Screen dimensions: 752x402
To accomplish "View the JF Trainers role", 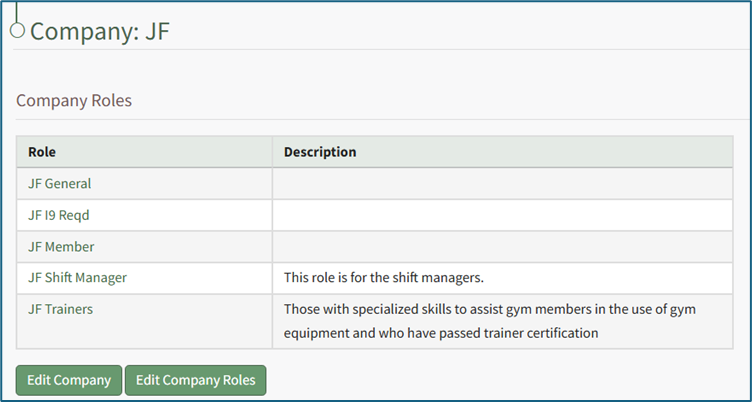I will tap(60, 309).
